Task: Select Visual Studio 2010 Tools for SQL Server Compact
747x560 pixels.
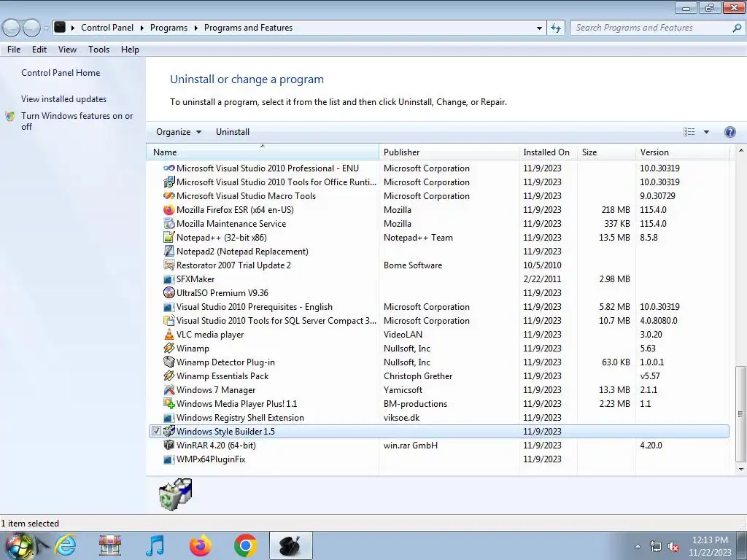Action: click(438, 321)
